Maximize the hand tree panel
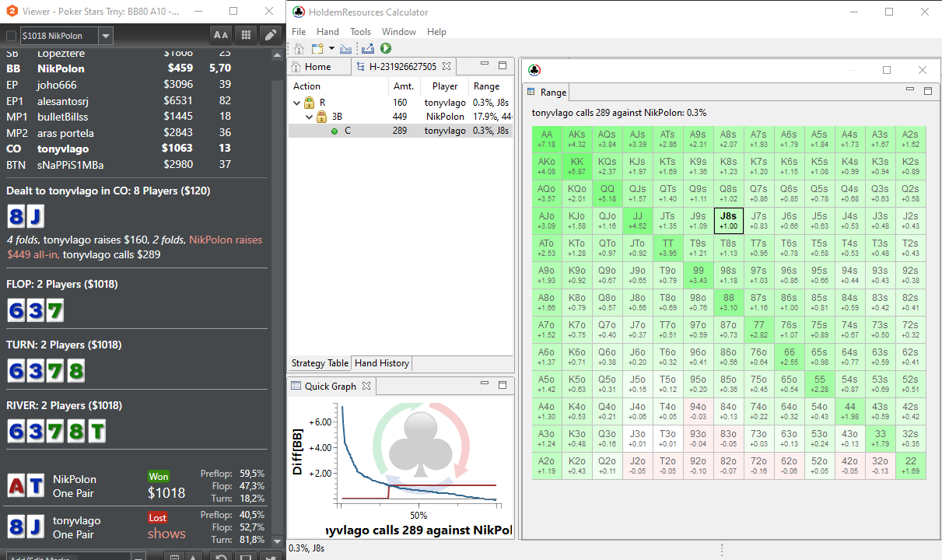This screenshot has width=942, height=560. (503, 65)
